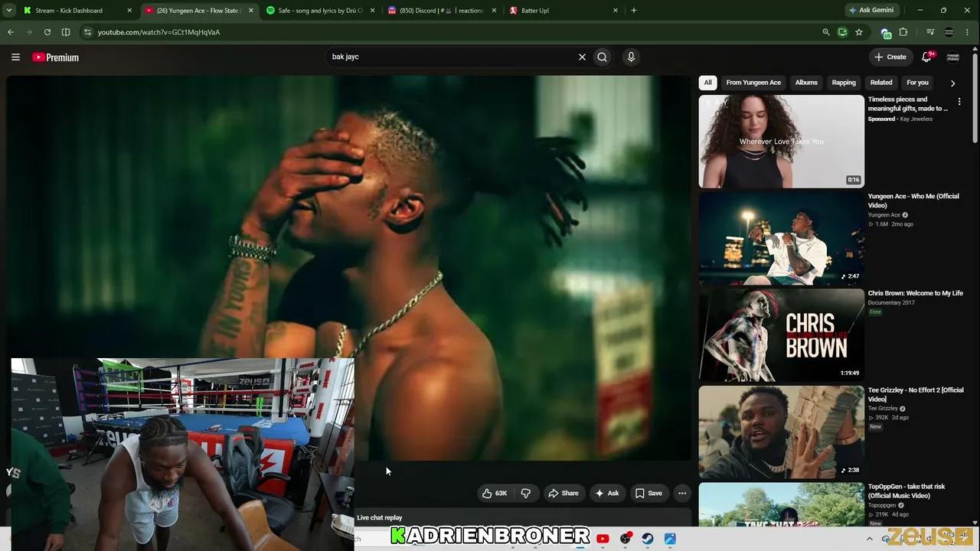Save the video to a playlist

click(x=649, y=493)
